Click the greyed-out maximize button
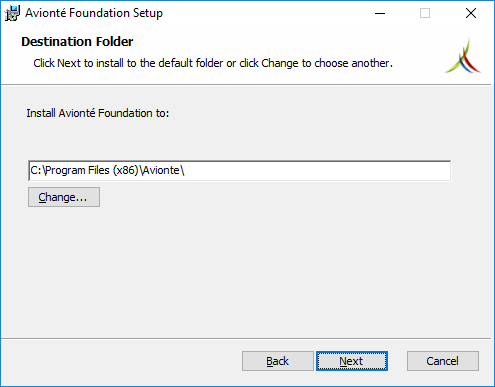 425,13
